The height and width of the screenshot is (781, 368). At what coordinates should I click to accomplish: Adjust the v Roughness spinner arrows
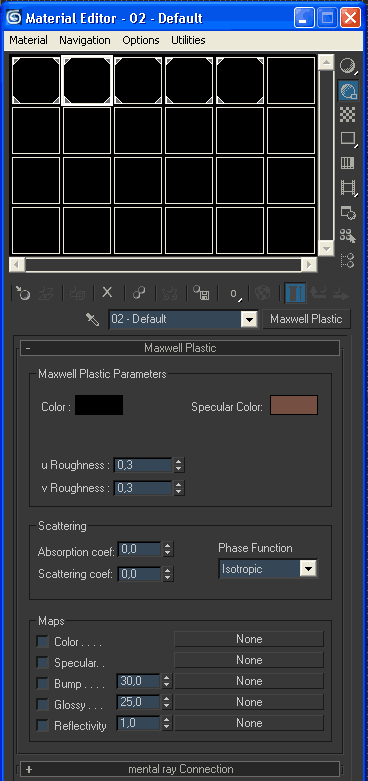tap(179, 488)
